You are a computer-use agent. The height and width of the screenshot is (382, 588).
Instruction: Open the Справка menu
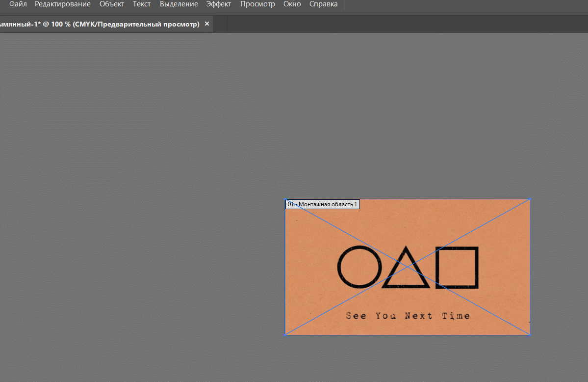pyautogui.click(x=323, y=4)
